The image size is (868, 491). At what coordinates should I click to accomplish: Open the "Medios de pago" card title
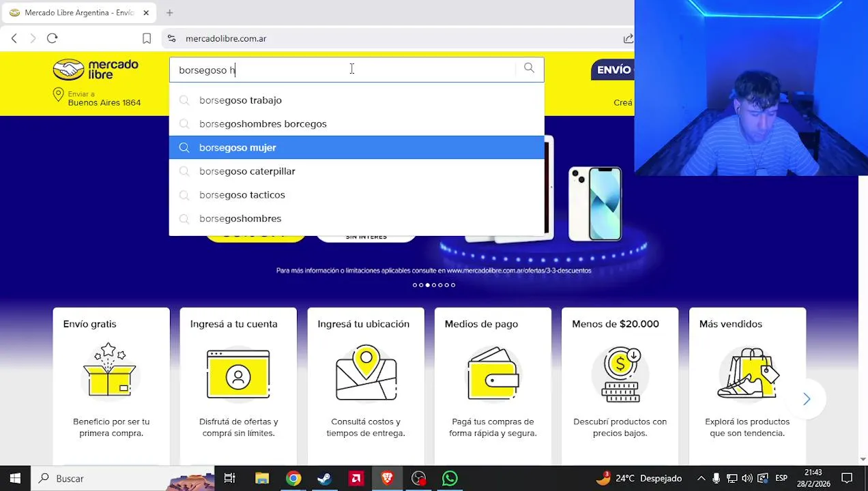tap(481, 324)
